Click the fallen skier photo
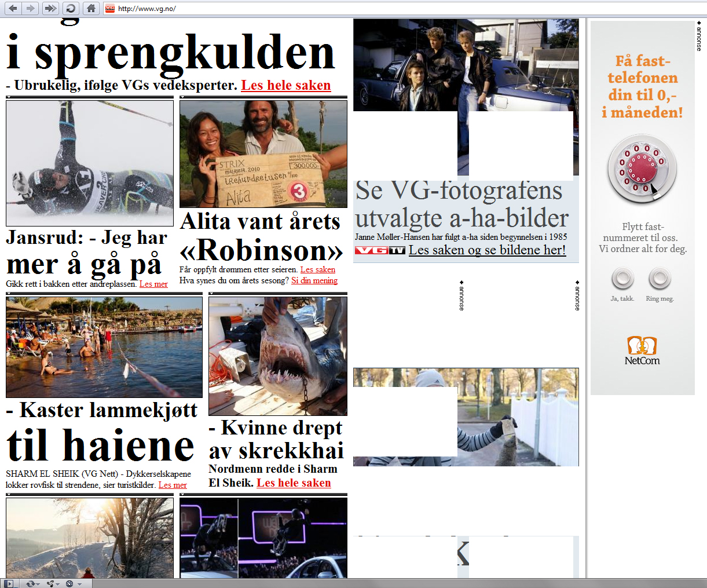Image resolution: width=707 pixels, height=588 pixels. point(90,163)
